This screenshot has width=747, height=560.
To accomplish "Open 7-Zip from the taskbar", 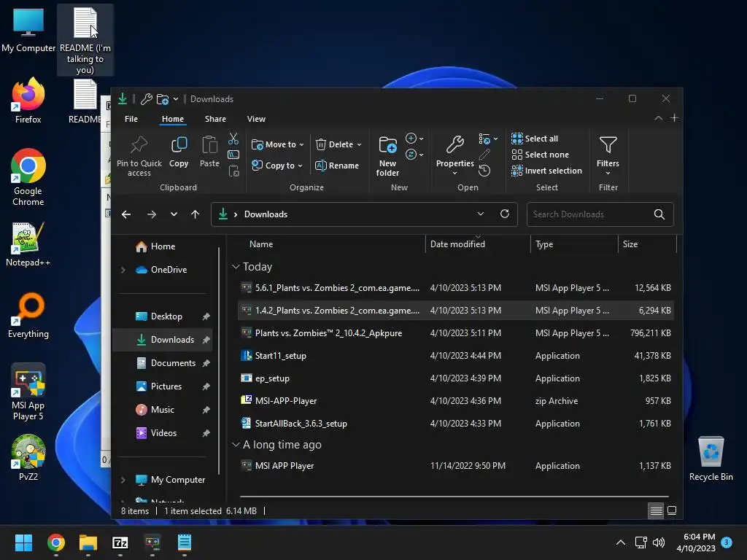I will click(x=120, y=542).
